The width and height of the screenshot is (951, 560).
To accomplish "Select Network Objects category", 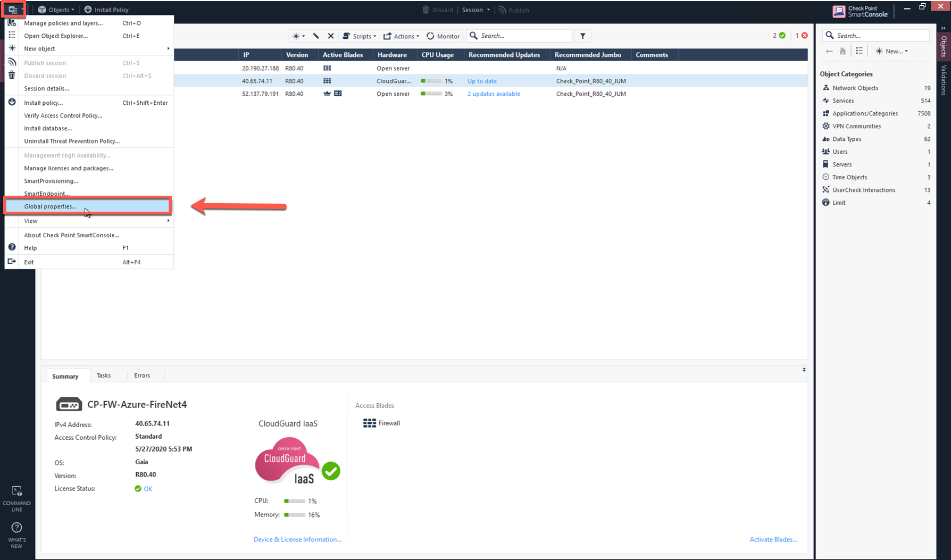I will click(x=855, y=88).
